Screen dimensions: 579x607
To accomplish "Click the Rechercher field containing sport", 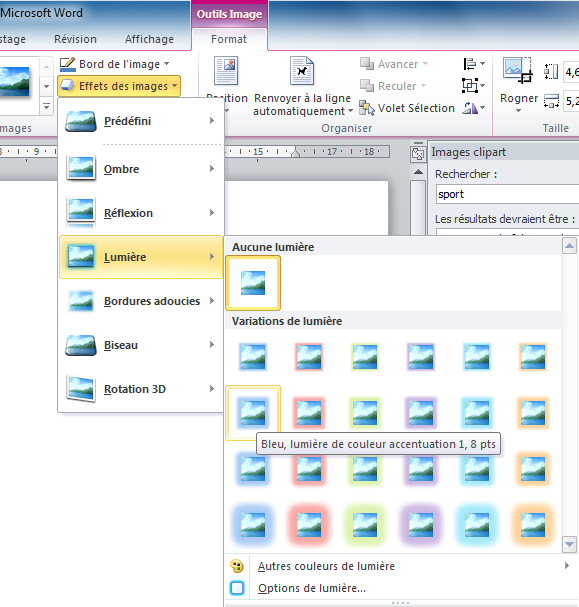I will click(507, 194).
